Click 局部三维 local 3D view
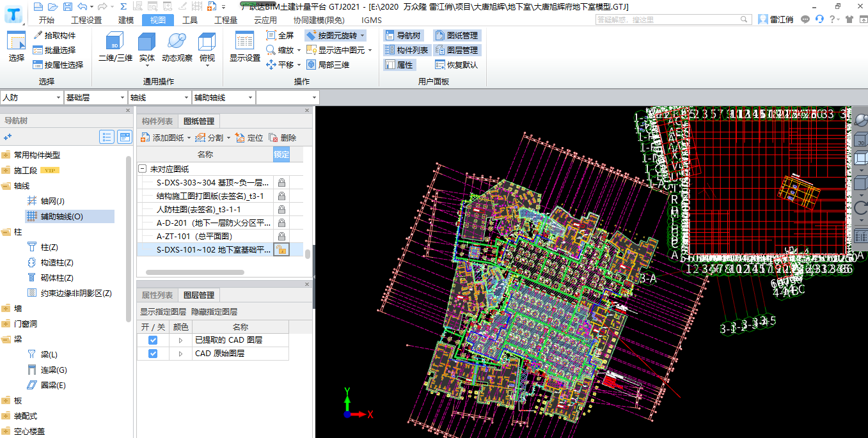 click(x=328, y=65)
